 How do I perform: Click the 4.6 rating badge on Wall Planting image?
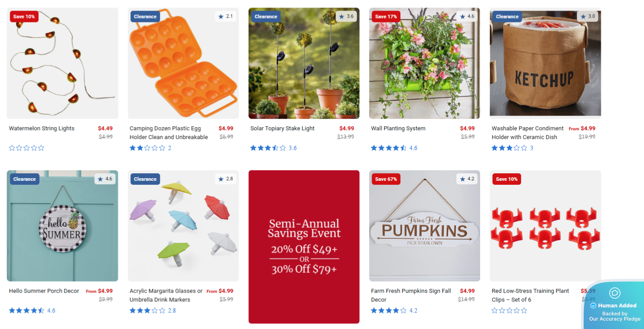467,16
